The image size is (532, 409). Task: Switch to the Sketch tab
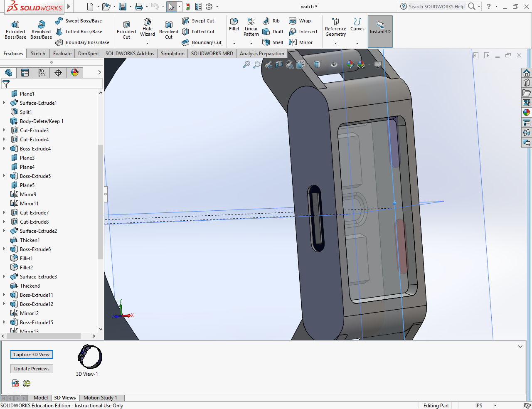pyautogui.click(x=38, y=54)
